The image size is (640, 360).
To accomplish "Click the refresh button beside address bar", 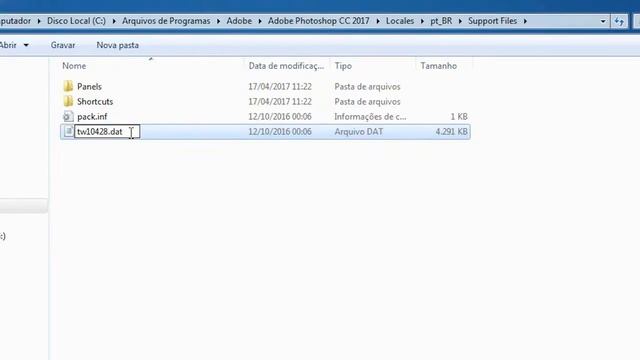I will point(619,21).
